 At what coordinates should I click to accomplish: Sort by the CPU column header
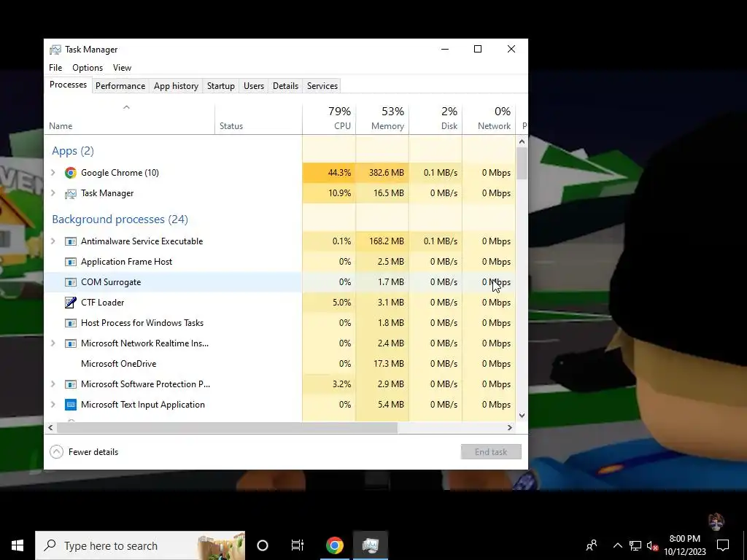329,119
